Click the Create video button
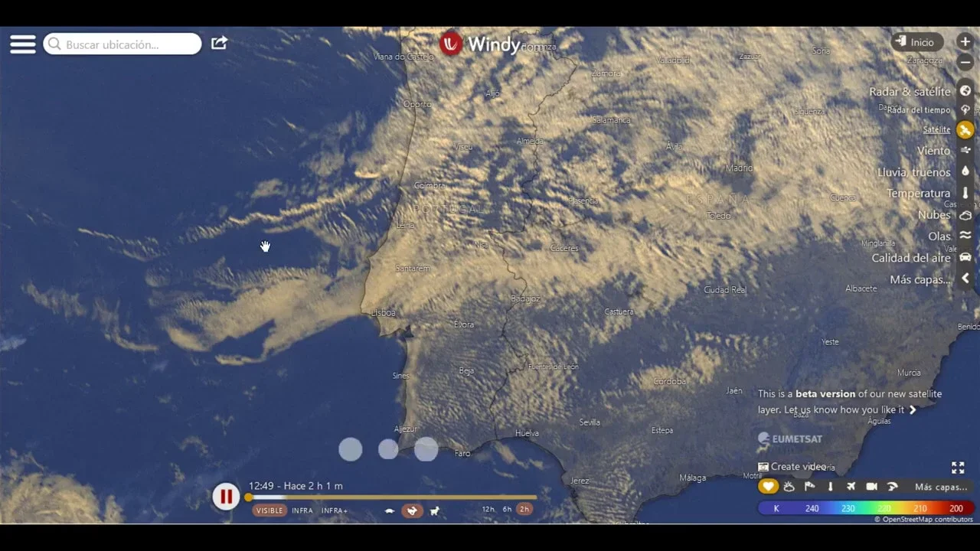This screenshot has width=980, height=551. click(x=792, y=467)
